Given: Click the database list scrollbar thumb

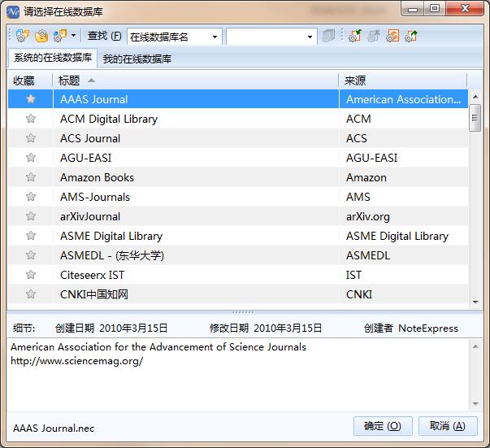Looking at the screenshot, I should [x=475, y=118].
